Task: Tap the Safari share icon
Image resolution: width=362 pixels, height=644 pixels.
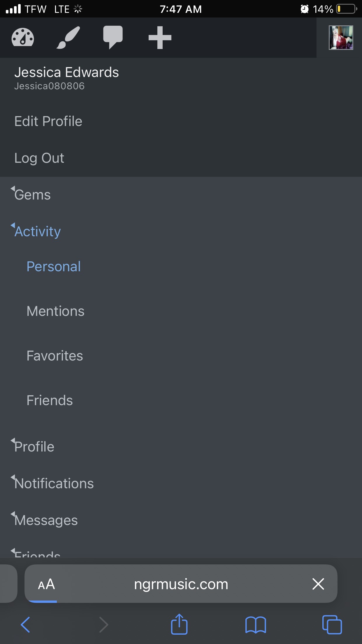Action: (179, 624)
